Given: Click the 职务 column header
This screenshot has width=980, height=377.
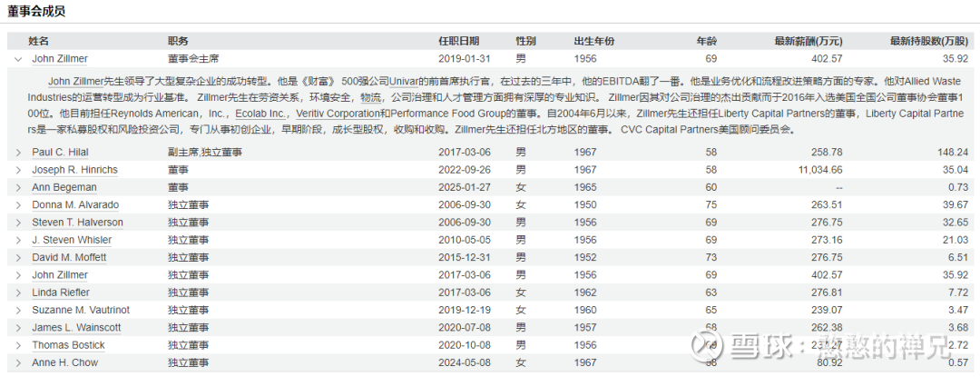Looking at the screenshot, I should [178, 41].
